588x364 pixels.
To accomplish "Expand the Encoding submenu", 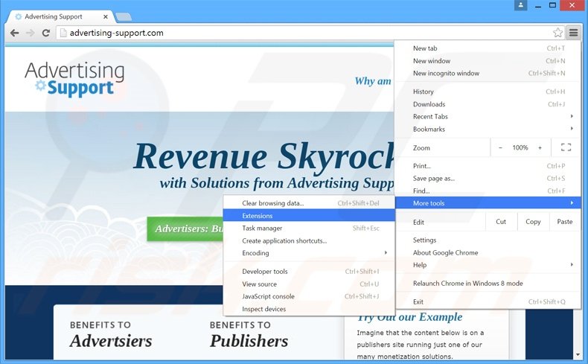I will pos(309,253).
